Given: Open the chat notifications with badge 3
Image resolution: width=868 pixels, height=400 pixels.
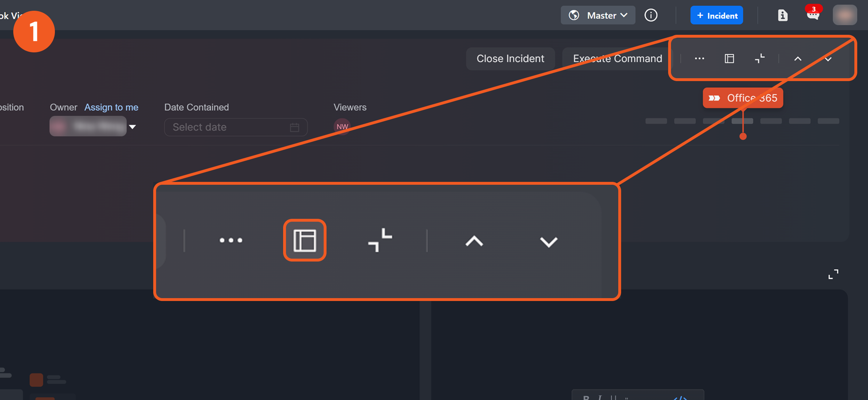Looking at the screenshot, I should pos(813,15).
